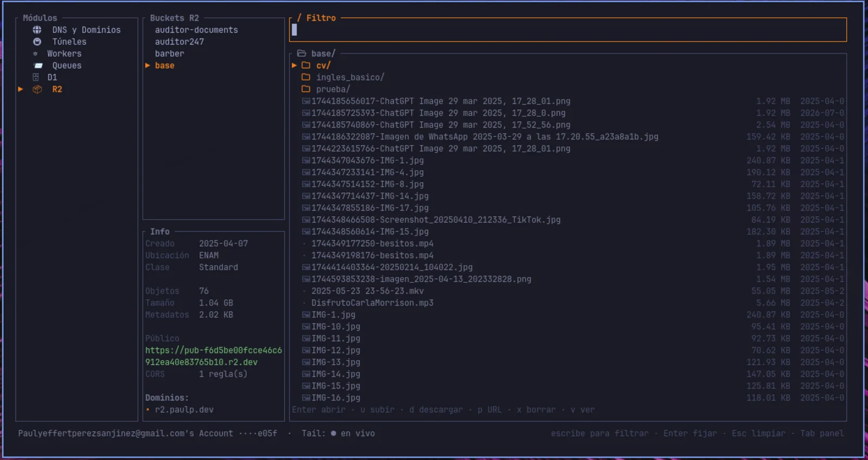Image resolution: width=868 pixels, height=460 pixels.
Task: Click the folder icon of prueba/
Action: click(306, 90)
